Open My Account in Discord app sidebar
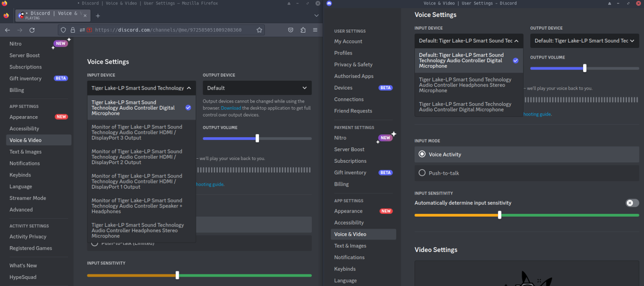The image size is (644, 286). (x=363, y=41)
